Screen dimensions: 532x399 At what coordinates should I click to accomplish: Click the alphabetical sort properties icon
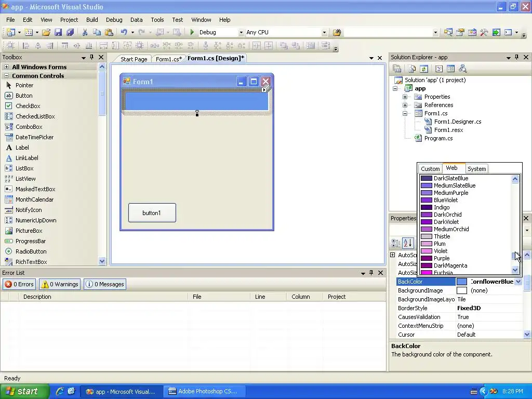tap(408, 243)
